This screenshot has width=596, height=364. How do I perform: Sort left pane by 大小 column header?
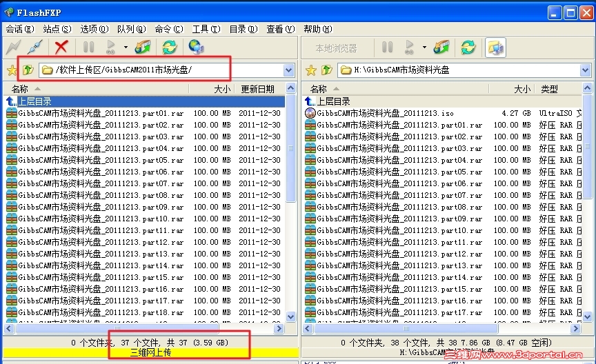[x=212, y=89]
